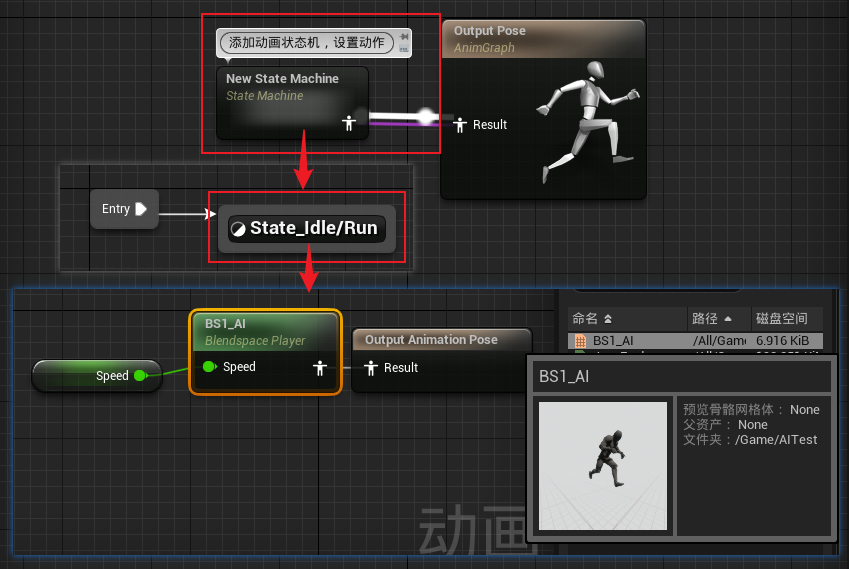Click the Speed variable green output pin
The width and height of the screenshot is (849, 569).
(x=140, y=375)
